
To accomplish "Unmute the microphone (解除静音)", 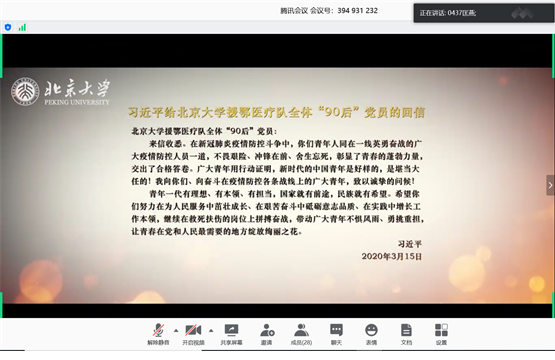I will [x=158, y=335].
